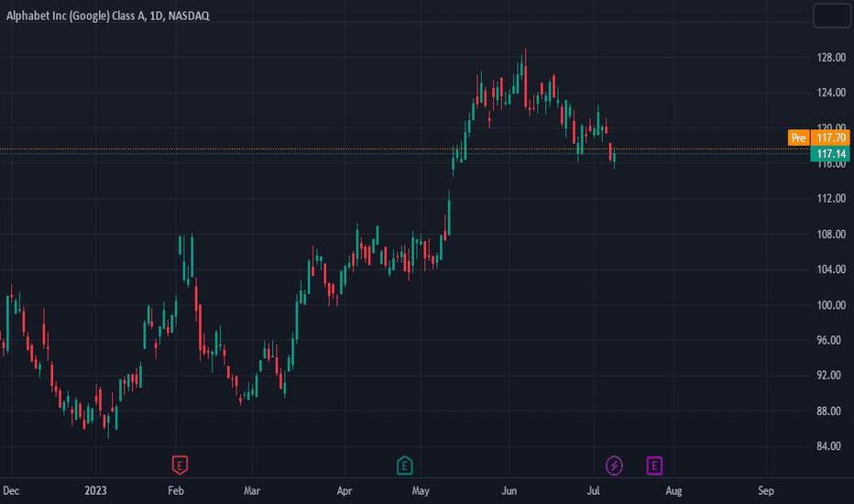Click the Mar label on the time axis
The width and height of the screenshot is (854, 504).
[252, 491]
